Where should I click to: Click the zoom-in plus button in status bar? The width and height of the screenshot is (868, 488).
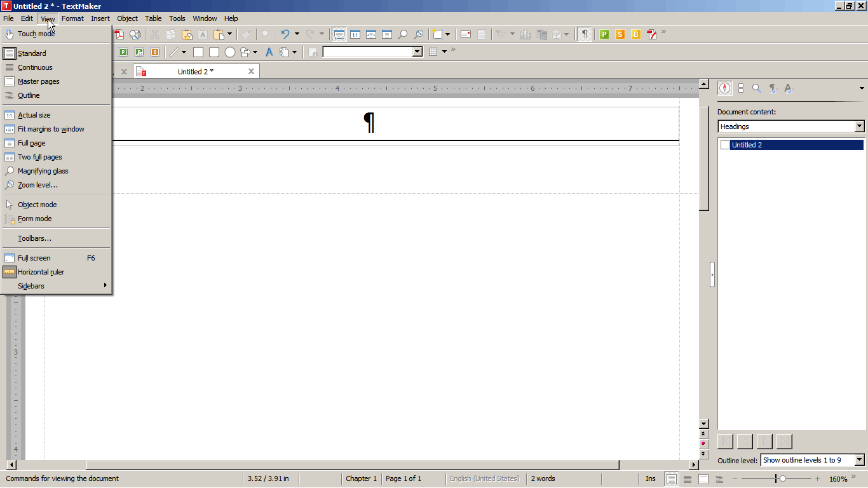tap(817, 479)
